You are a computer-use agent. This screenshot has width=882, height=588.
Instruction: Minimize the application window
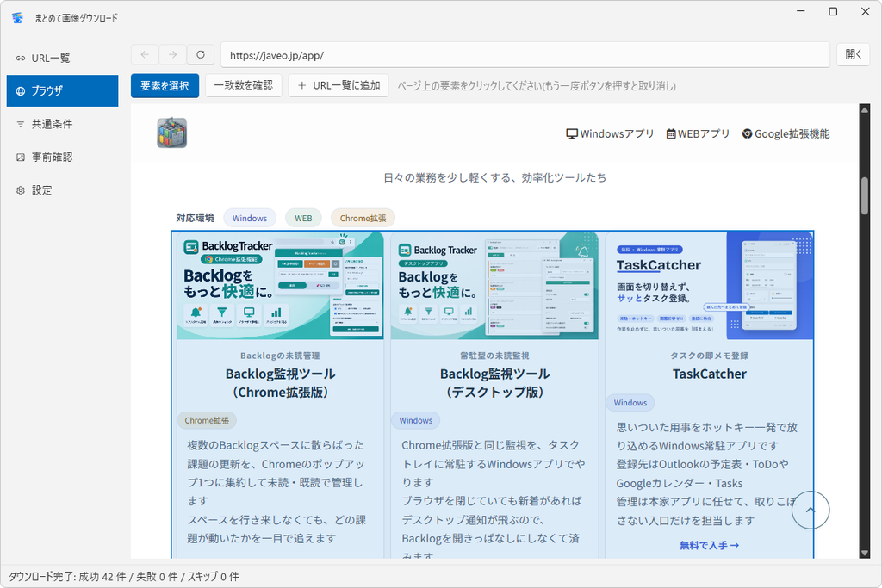pos(800,12)
